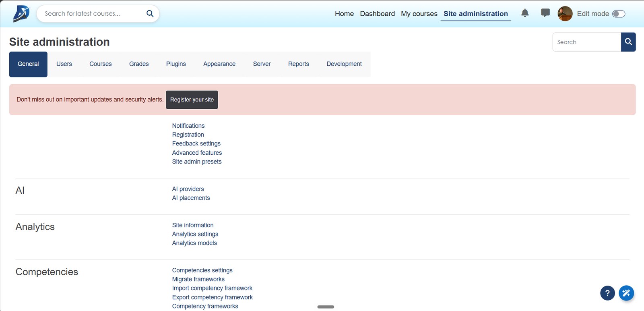
Task: Open Dashboard from top navigation
Action: 378,14
